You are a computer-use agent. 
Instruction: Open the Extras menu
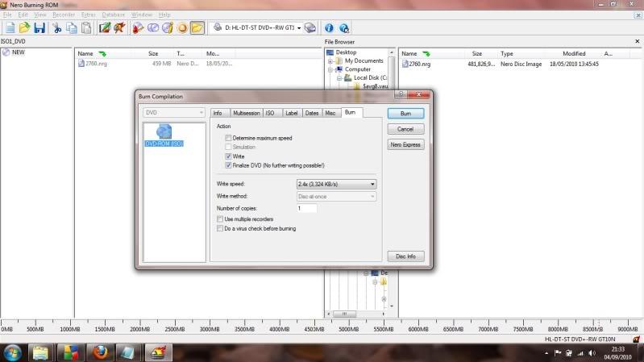89,15
